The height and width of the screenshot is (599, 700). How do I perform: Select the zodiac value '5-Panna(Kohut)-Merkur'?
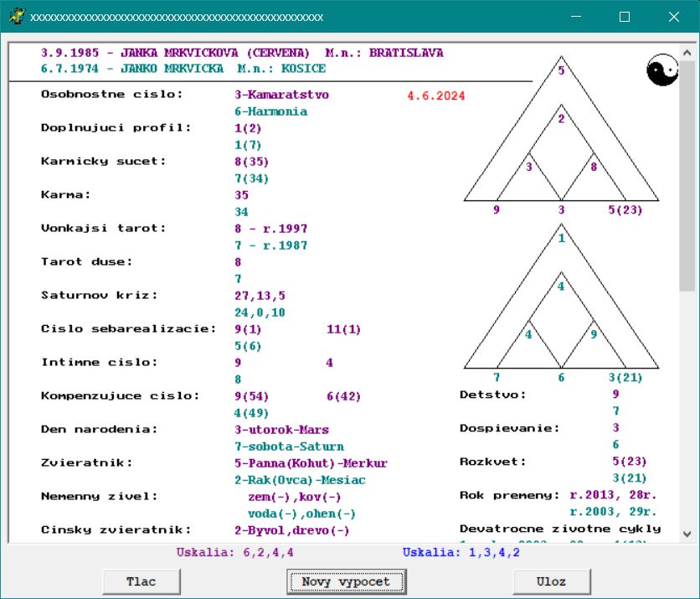pos(311,463)
